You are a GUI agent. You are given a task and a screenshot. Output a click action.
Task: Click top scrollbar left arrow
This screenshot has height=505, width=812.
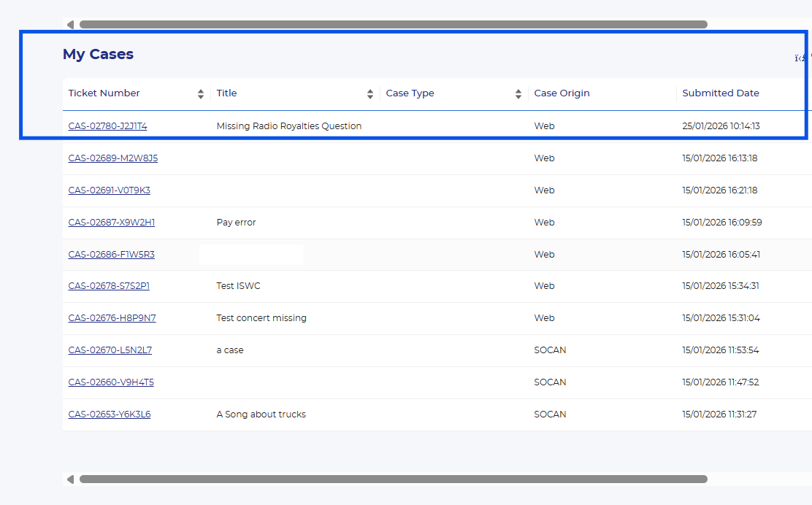tap(70, 25)
